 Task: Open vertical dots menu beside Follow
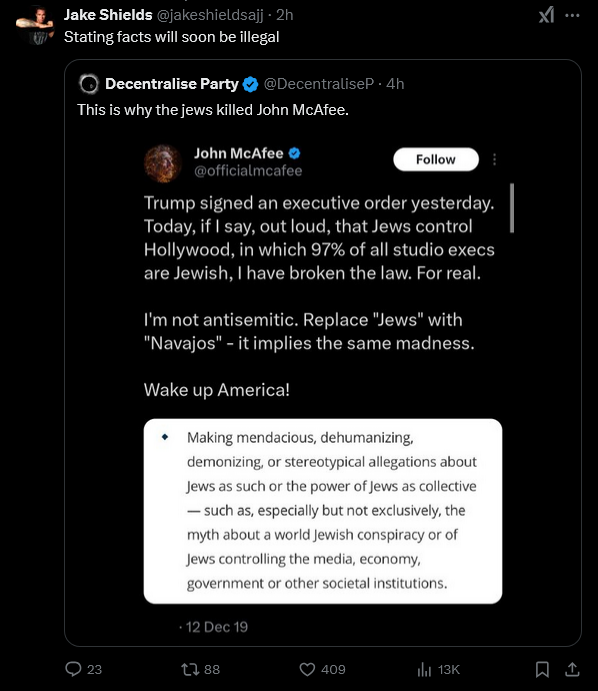494,160
